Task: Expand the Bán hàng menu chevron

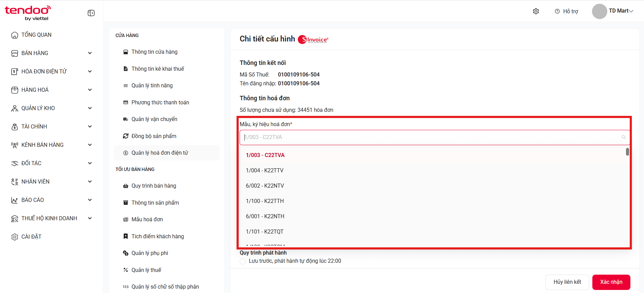Action: [90, 53]
